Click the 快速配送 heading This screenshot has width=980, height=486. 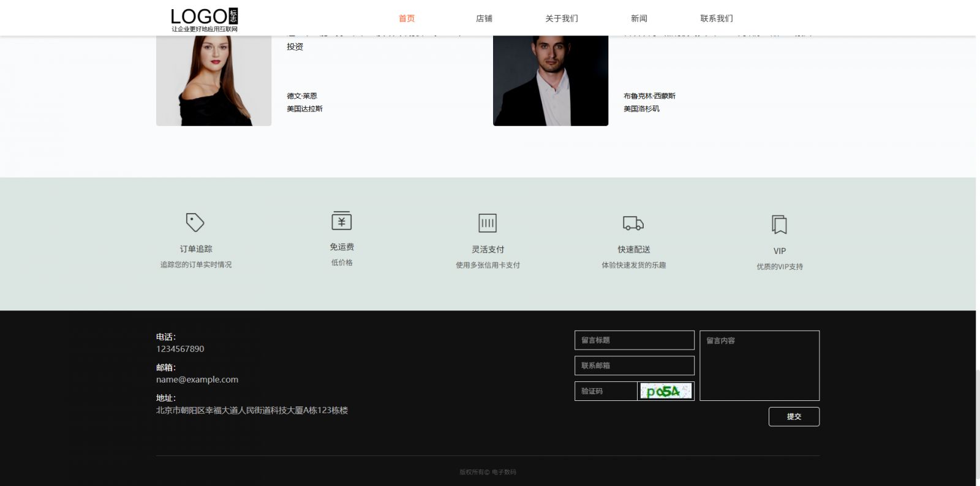(x=634, y=250)
